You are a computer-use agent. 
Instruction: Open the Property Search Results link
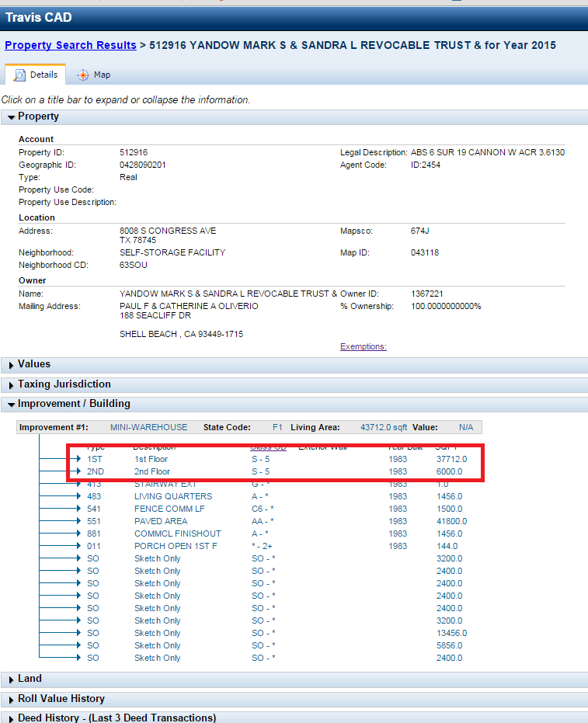[x=71, y=45]
